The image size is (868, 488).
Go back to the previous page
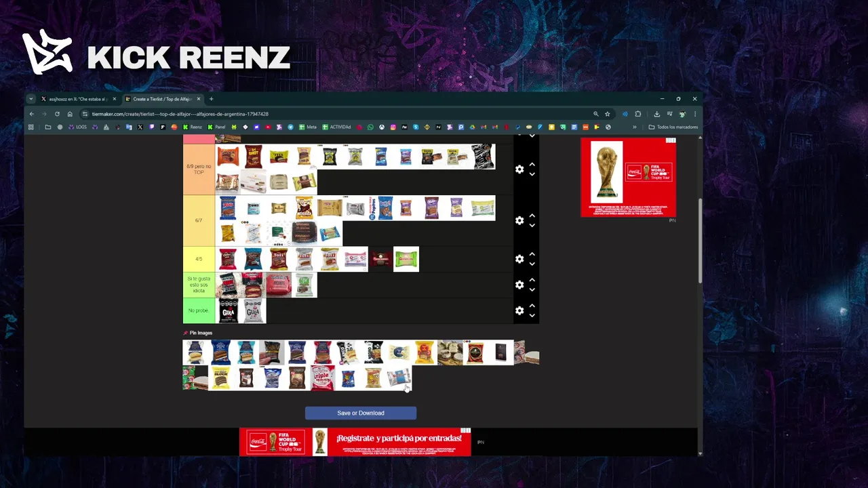31,114
